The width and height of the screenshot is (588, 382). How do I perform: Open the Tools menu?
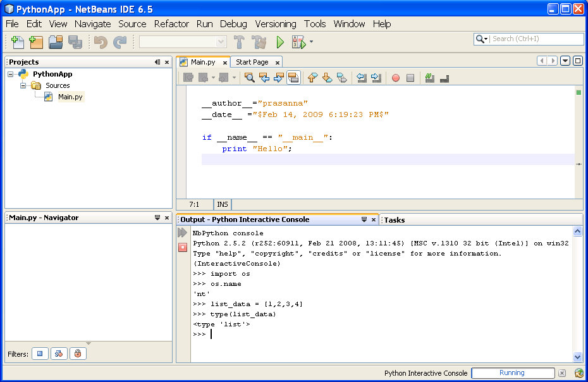click(315, 23)
